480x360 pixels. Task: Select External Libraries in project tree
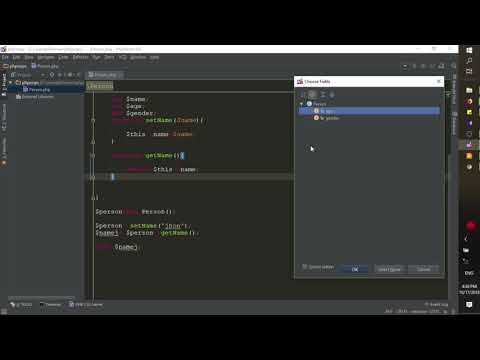point(35,97)
